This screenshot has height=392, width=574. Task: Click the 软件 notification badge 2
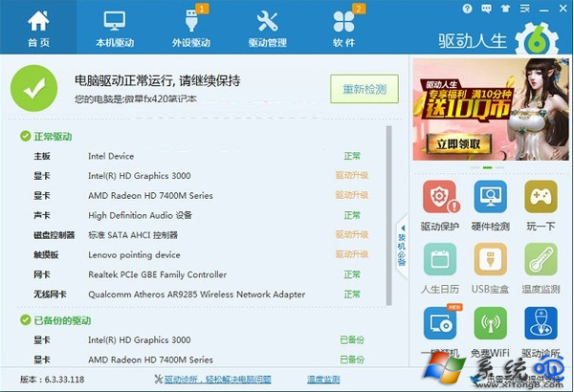[359, 8]
